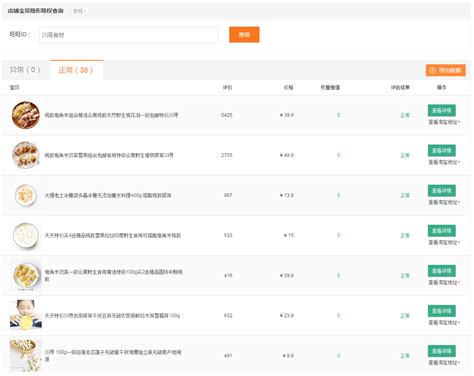Click the 正常 result in the 5425-review row
474x376 pixels.
(x=405, y=115)
